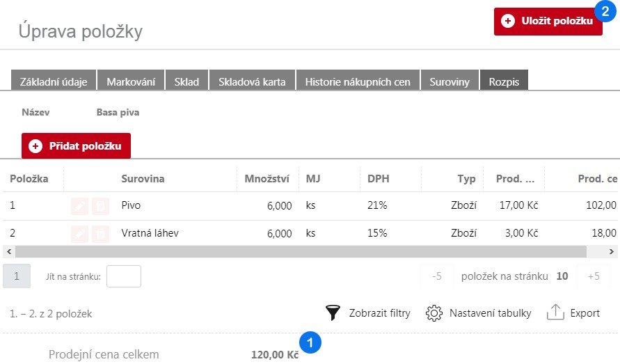
Task: Select page 1 in pagination
Action: click(17, 276)
